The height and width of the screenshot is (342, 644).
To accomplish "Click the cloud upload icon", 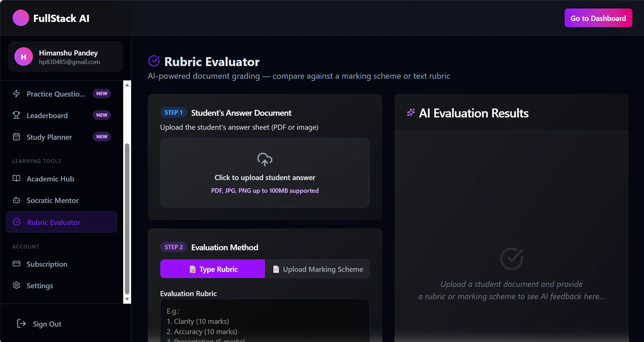I will (x=265, y=159).
